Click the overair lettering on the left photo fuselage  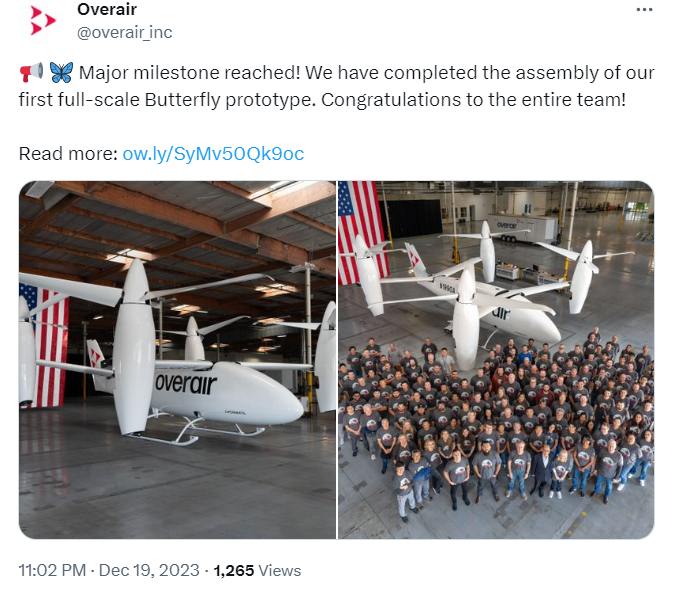click(x=186, y=383)
